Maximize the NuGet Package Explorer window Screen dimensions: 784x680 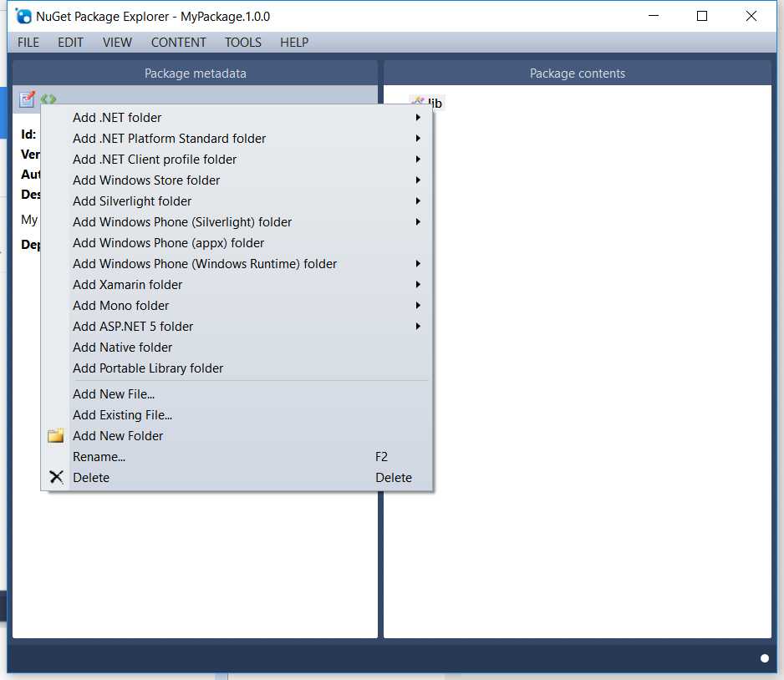701,16
